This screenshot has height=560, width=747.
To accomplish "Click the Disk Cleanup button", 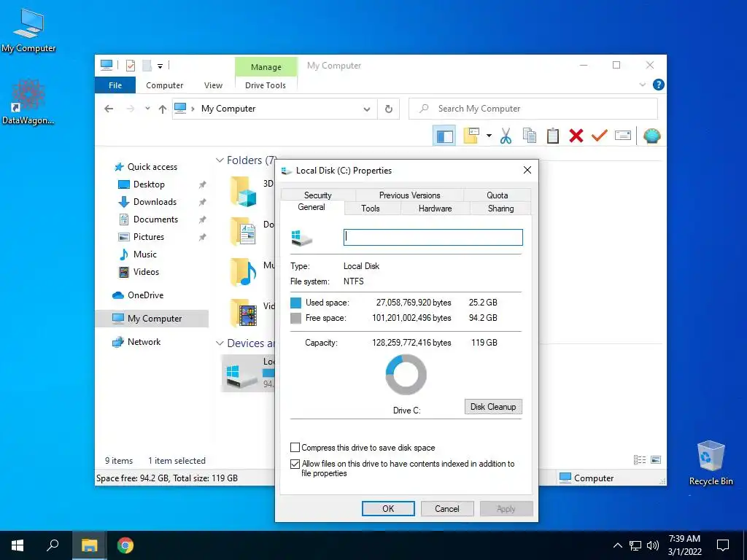I will tap(493, 407).
